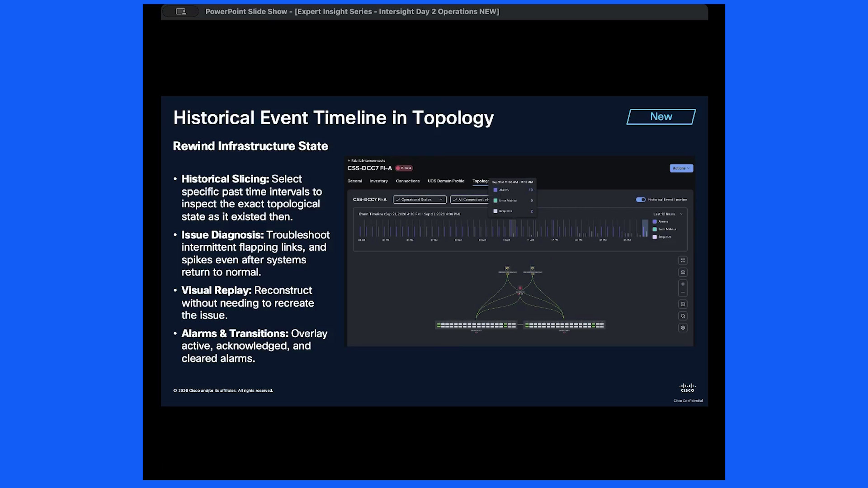
Task: Click the Requests legend entry in timeline
Action: point(662,237)
